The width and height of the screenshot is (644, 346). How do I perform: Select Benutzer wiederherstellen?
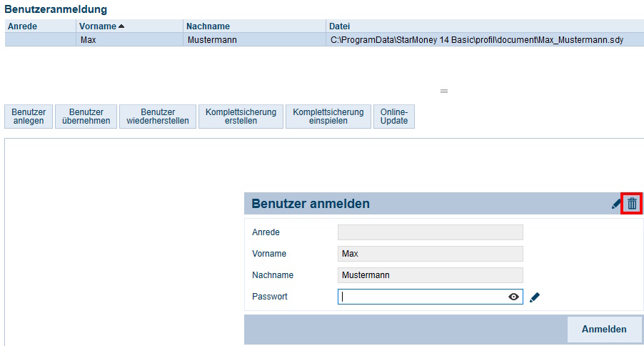158,117
